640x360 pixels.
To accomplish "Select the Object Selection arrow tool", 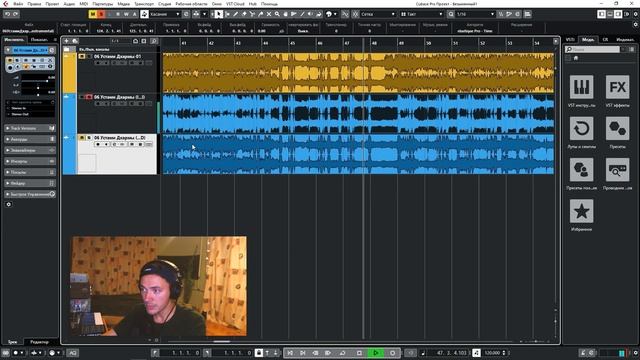I will [x=219, y=14].
